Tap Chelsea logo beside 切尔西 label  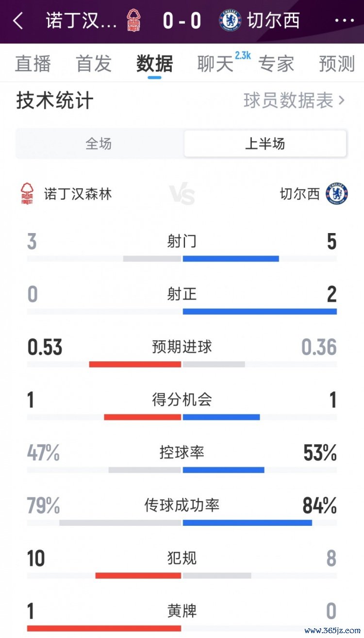pos(337,194)
